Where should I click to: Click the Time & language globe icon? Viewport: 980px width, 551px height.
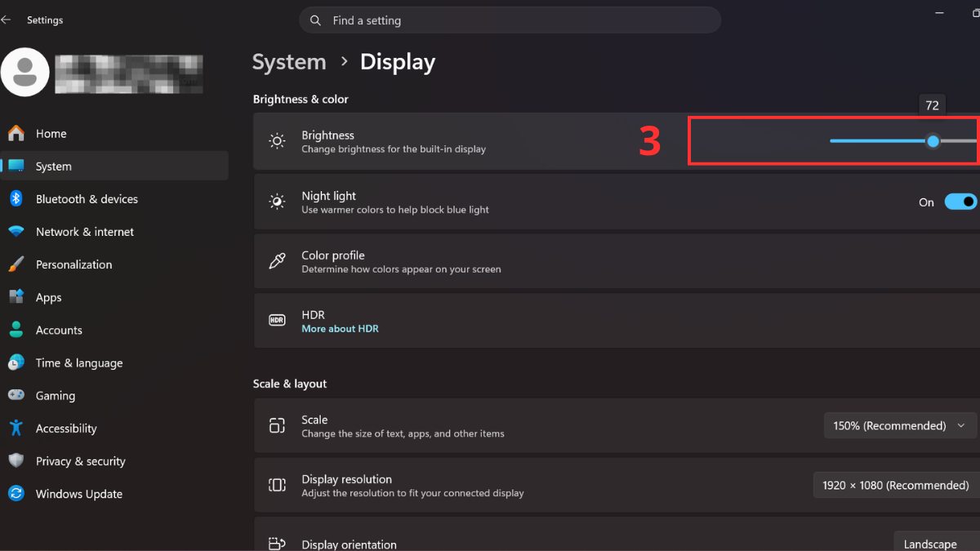pos(16,362)
